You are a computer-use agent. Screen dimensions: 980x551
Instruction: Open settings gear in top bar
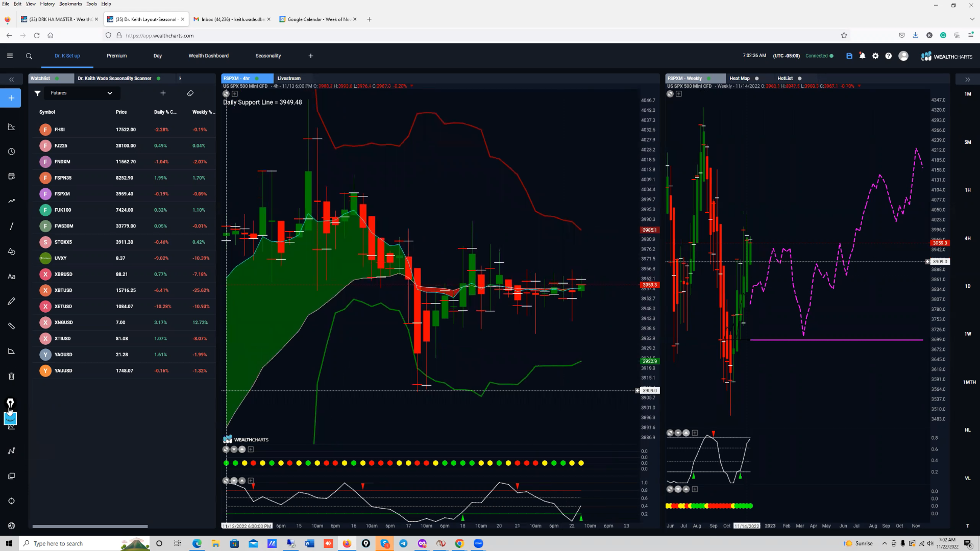point(875,56)
